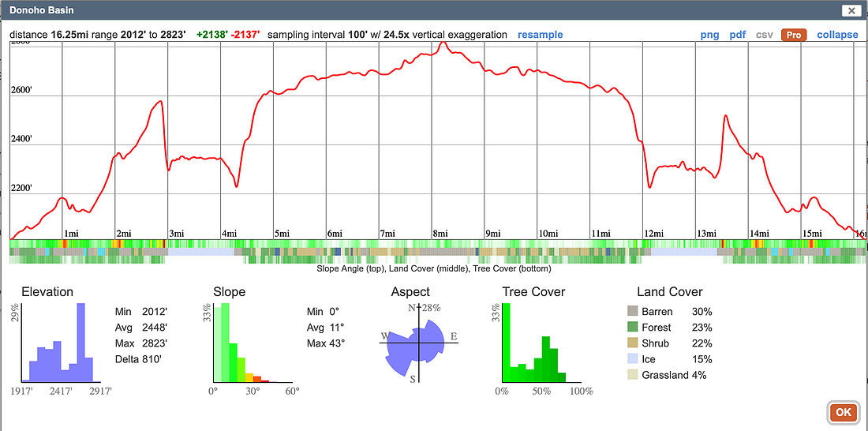Download profile as png
868x431 pixels.
pos(709,35)
